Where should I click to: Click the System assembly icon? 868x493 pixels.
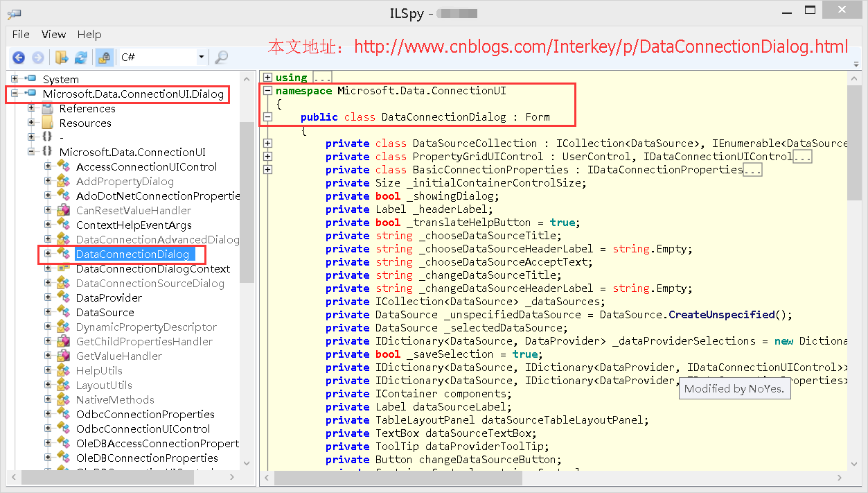click(30, 79)
